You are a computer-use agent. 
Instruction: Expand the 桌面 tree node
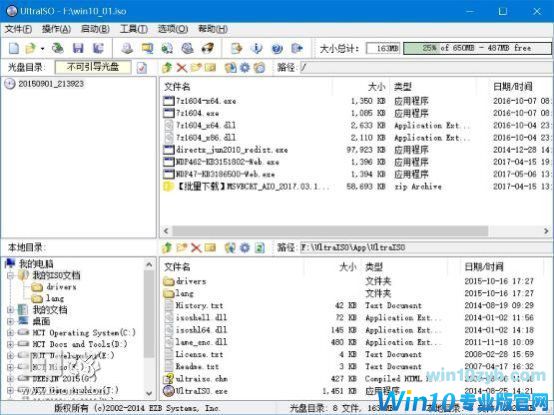pyautogui.click(x=10, y=321)
